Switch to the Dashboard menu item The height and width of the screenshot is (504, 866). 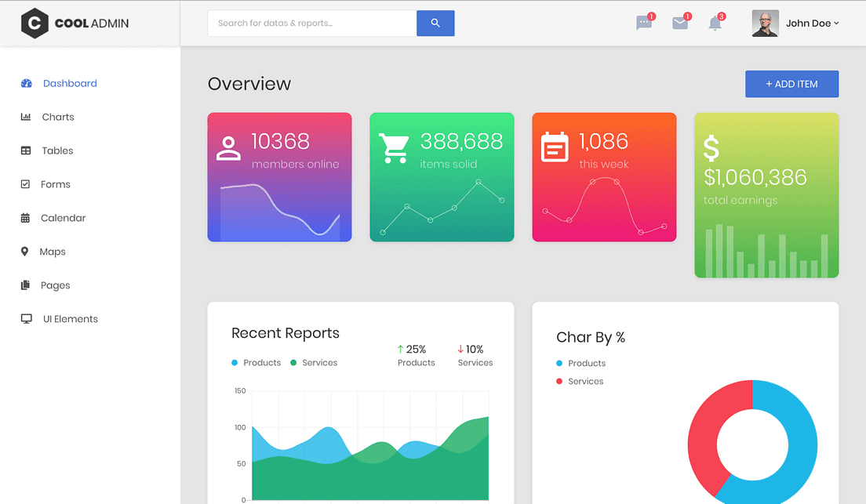tap(70, 83)
